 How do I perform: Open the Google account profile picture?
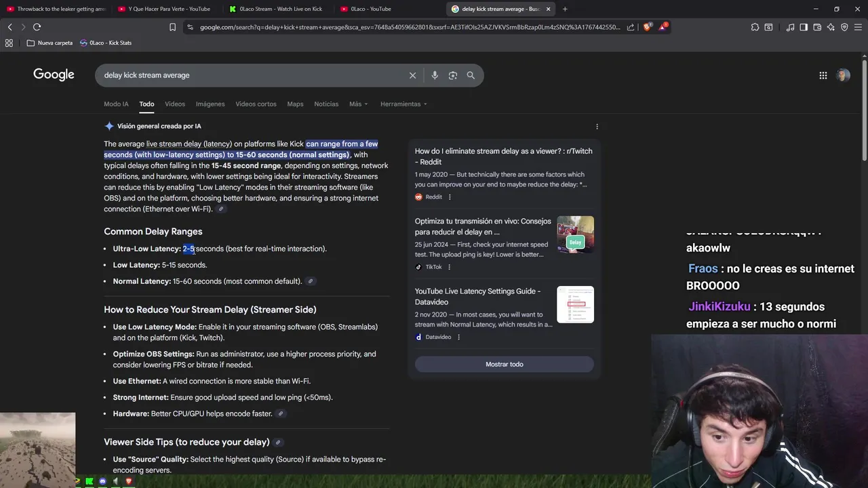click(843, 75)
